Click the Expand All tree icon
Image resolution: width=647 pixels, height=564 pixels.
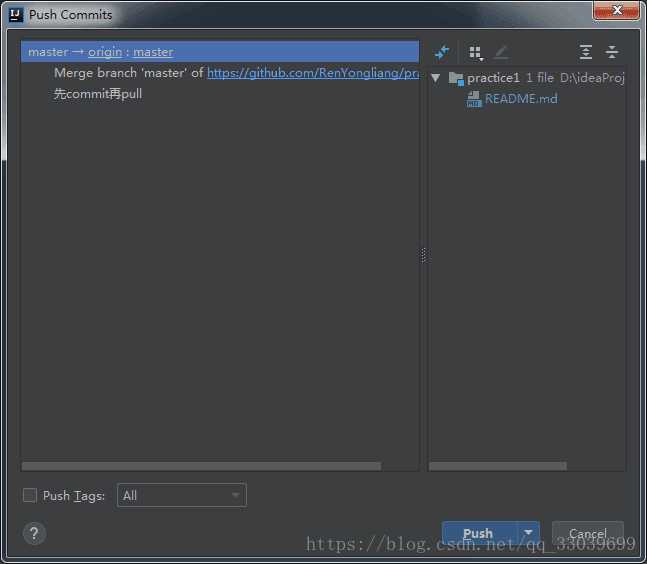pyautogui.click(x=586, y=52)
